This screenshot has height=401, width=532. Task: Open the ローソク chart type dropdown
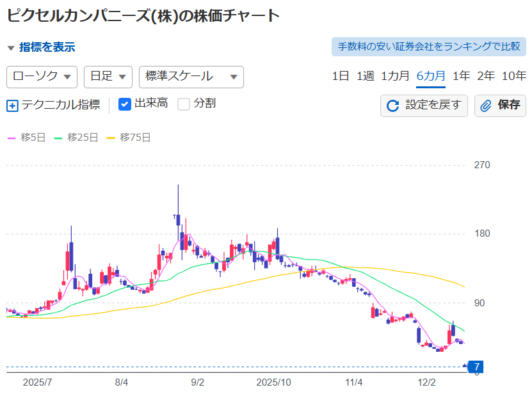pos(42,77)
